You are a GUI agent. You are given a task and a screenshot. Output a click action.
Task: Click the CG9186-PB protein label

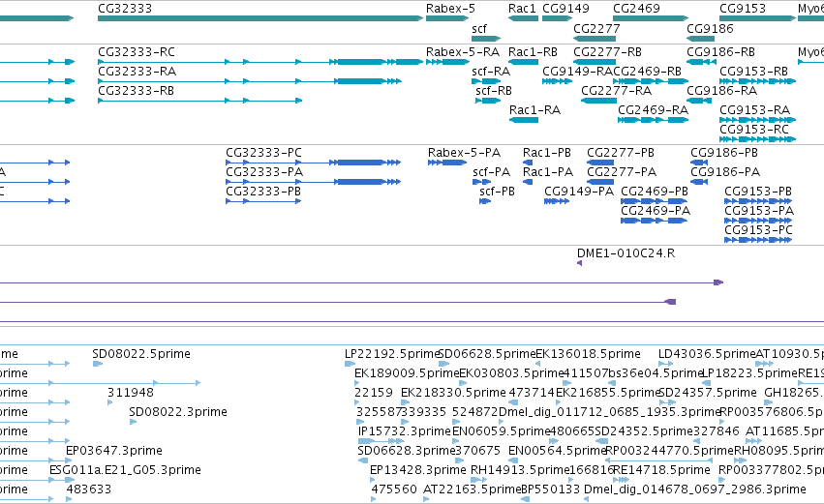point(724,153)
